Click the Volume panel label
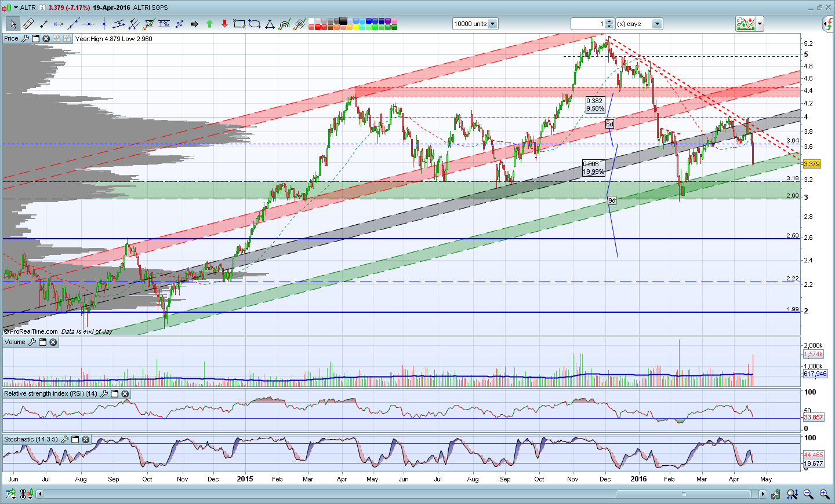 pos(15,342)
